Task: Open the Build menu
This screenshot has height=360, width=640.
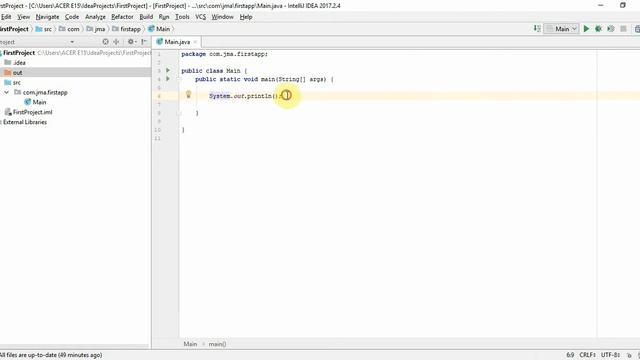Action: [x=146, y=17]
